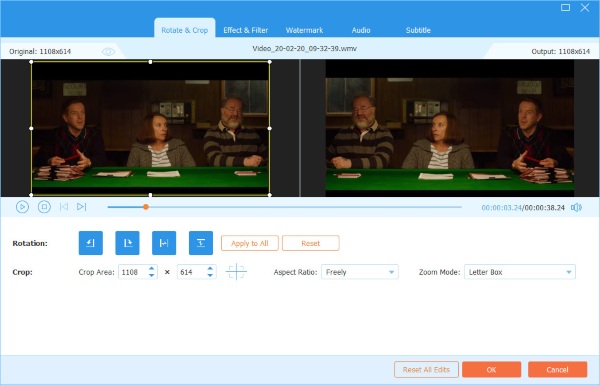
Task: Rotate the video right 90 degrees
Action: coord(127,243)
